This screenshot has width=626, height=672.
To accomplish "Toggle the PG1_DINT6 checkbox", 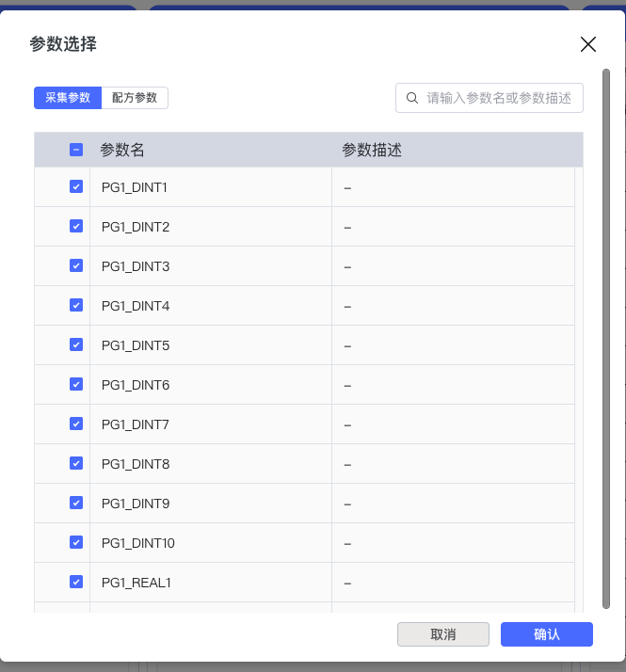I will coord(76,385).
